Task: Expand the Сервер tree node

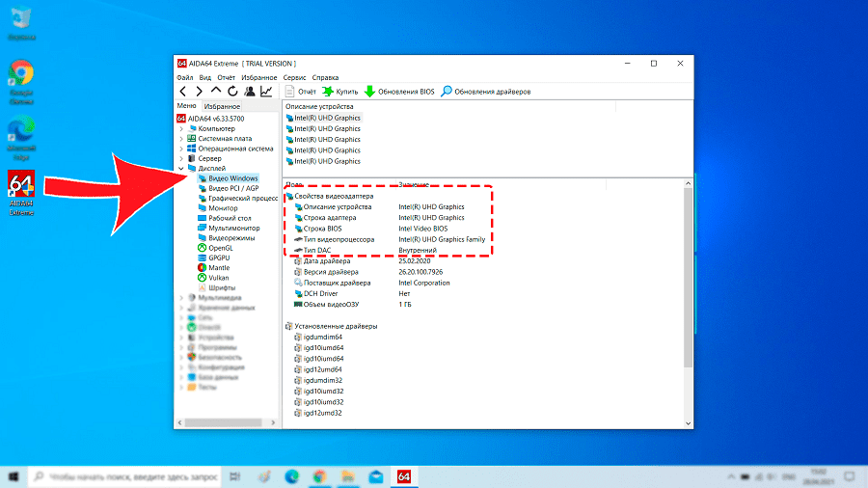Action: (181, 158)
